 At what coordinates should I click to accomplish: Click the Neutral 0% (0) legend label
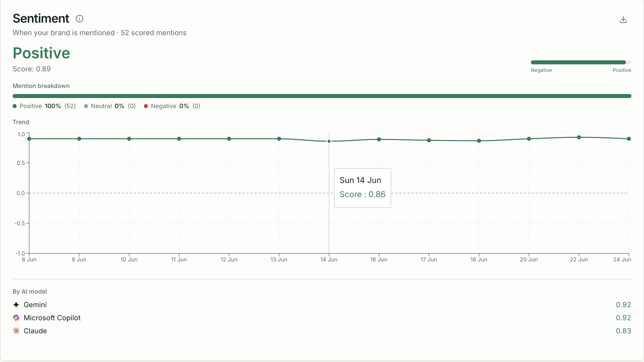pyautogui.click(x=113, y=106)
